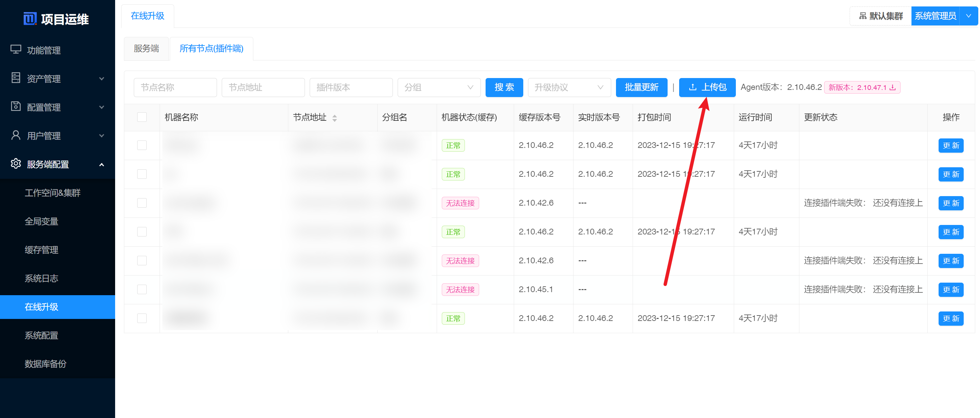Open the 升级协议 dropdown

coord(569,88)
